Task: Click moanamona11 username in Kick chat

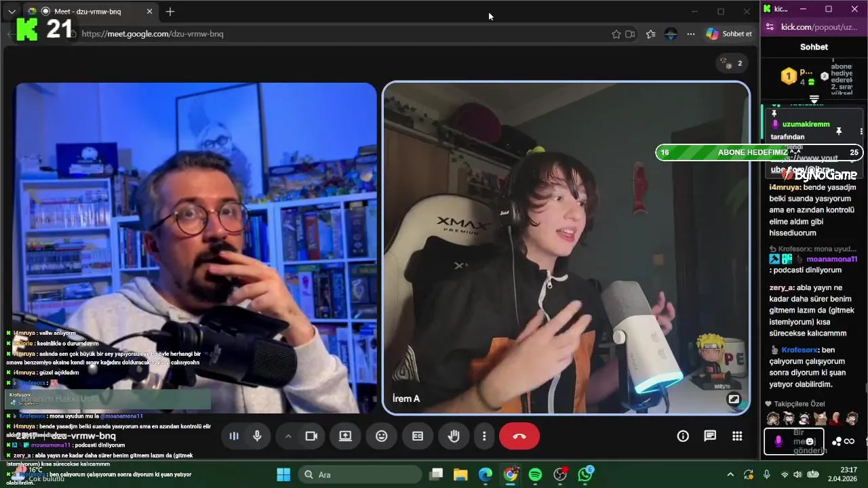Action: click(x=831, y=259)
